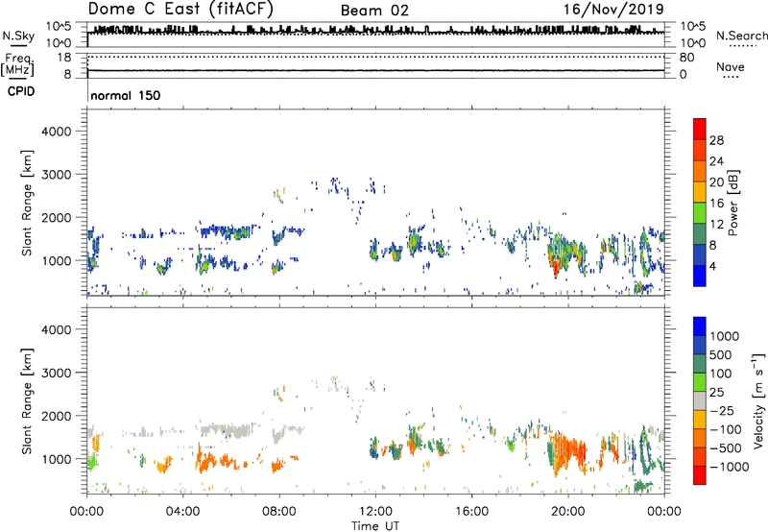Click the Velocity [m s-1] color bar label
This screenshot has height=532, width=768.
click(x=758, y=400)
